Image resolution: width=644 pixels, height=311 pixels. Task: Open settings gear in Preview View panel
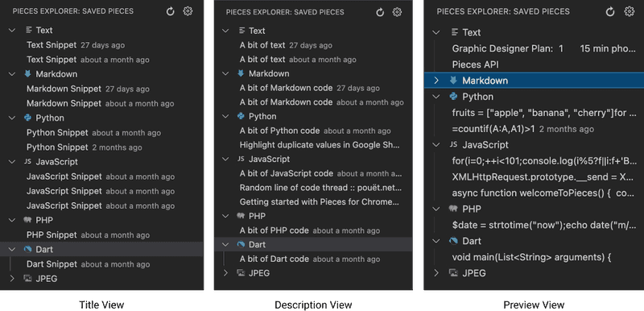click(630, 11)
